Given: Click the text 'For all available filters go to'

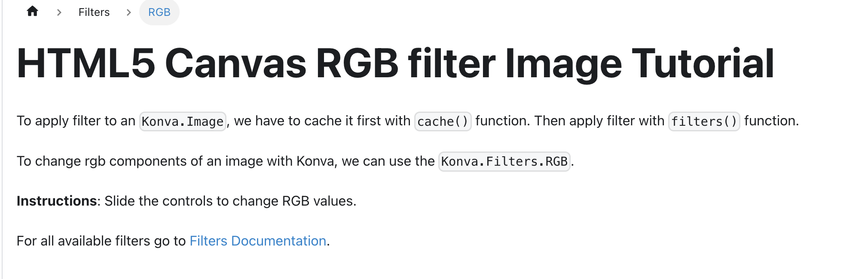Looking at the screenshot, I should [101, 241].
